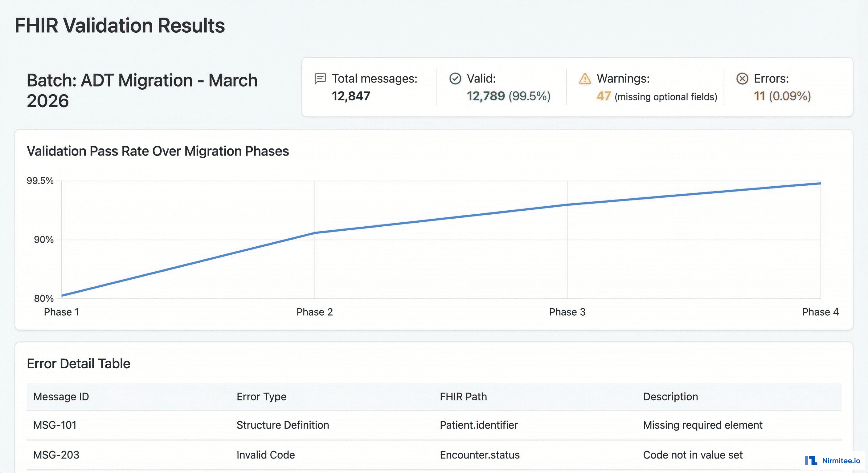868x473 pixels.
Task: Click the Phase 2 axis label
Action: 314,312
